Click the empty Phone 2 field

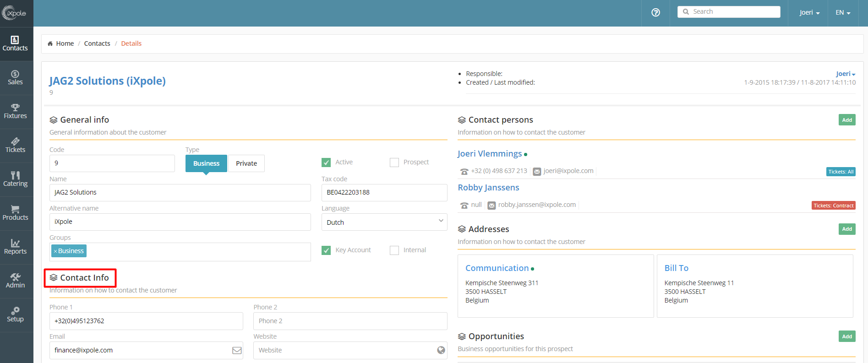tap(350, 321)
